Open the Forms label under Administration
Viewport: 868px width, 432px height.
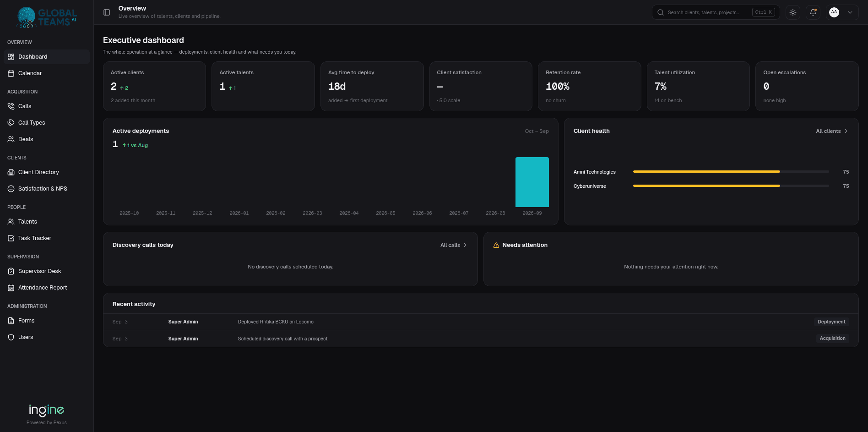pyautogui.click(x=27, y=321)
